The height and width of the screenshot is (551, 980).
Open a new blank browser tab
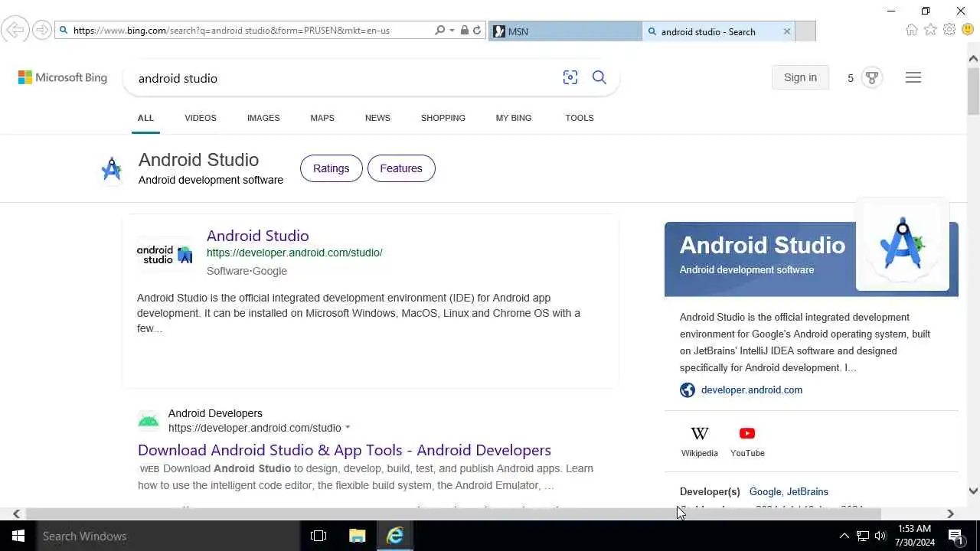tap(805, 31)
